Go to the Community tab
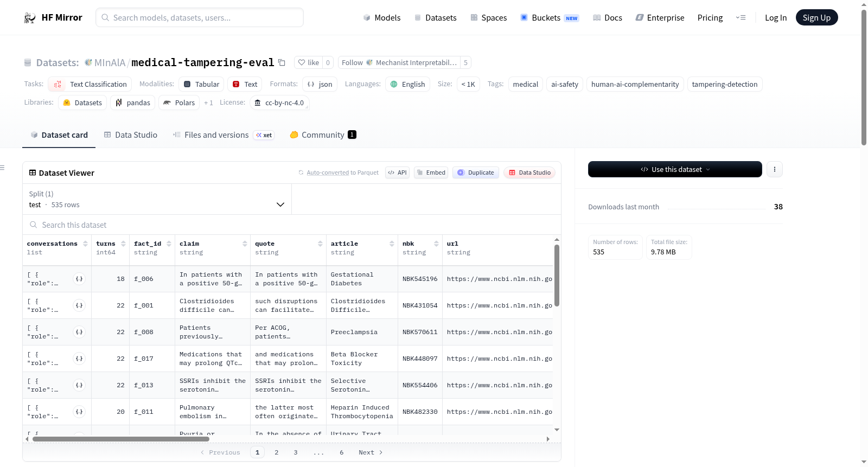 pos(323,135)
